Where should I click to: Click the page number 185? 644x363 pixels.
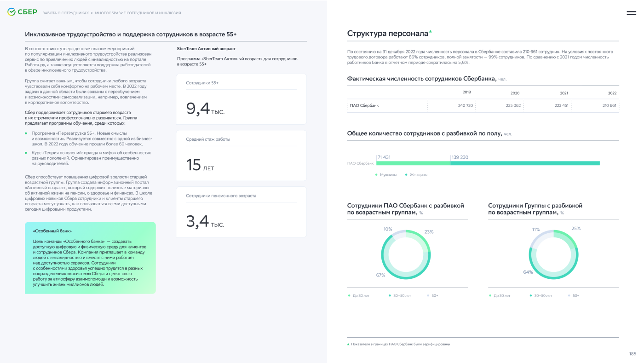(x=632, y=354)
